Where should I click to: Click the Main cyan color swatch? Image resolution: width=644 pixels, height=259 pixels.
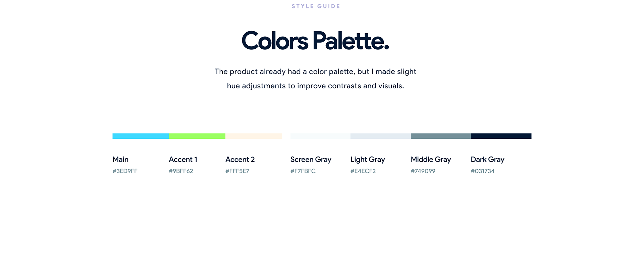tap(141, 136)
